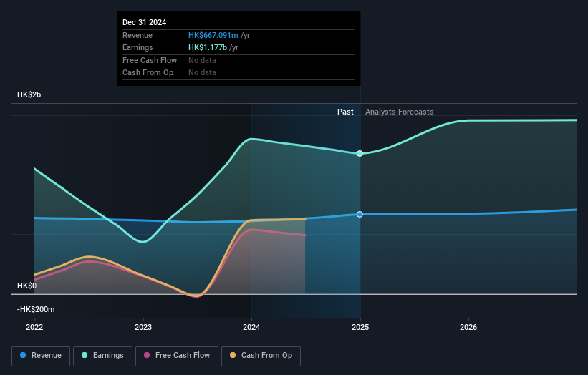Click the 2025 x-axis label
The width and height of the screenshot is (588, 375).
(360, 327)
